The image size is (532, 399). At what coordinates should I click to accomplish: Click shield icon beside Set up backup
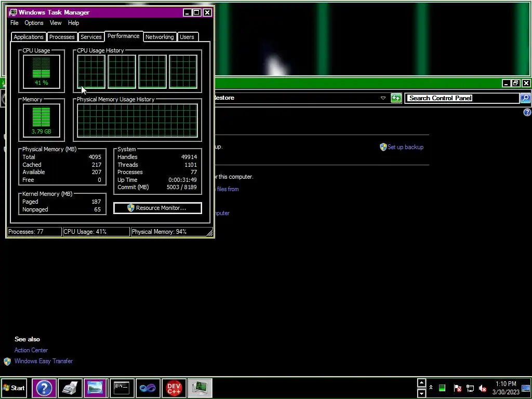tap(383, 147)
